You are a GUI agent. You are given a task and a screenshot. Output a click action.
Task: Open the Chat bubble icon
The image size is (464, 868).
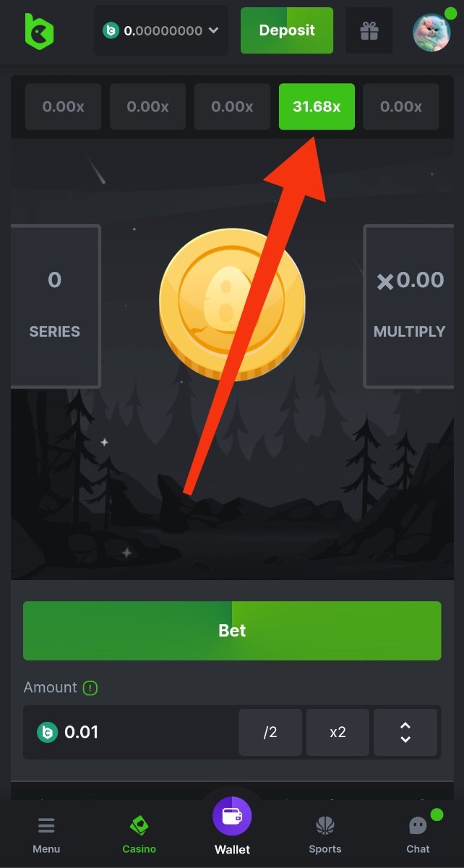click(418, 825)
